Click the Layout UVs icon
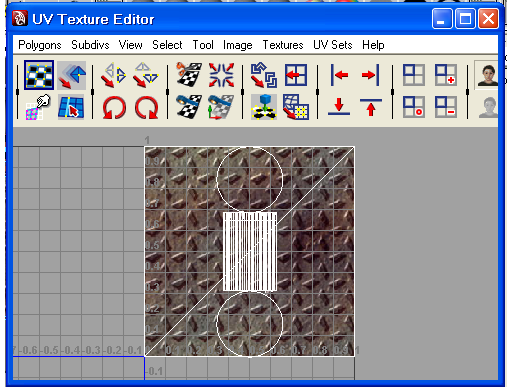The image size is (512, 387). 264,75
